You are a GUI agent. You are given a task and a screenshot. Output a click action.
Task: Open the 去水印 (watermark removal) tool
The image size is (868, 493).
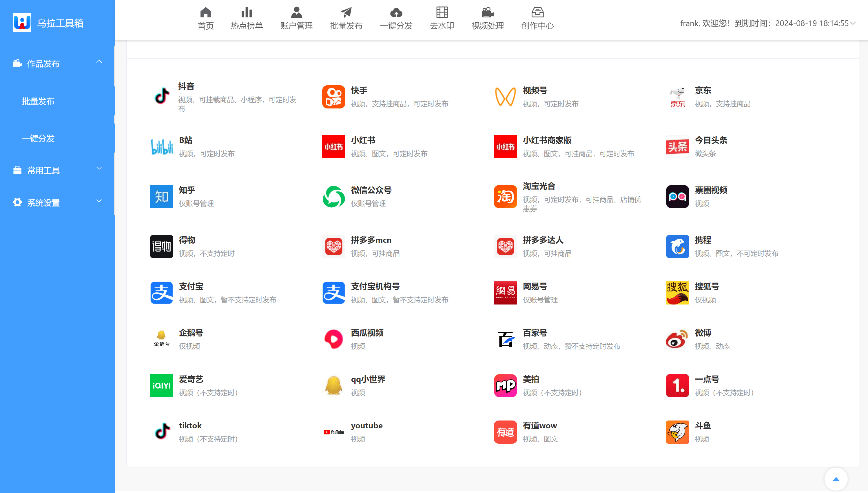442,19
